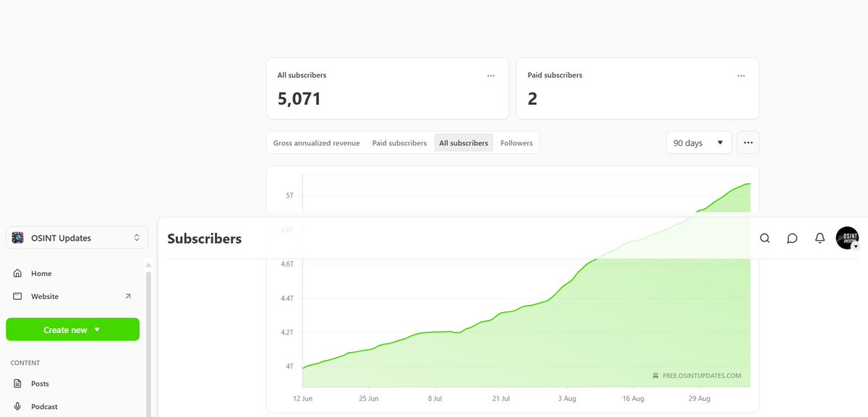
Task: Open the chat bubble icon
Action: [x=792, y=238]
